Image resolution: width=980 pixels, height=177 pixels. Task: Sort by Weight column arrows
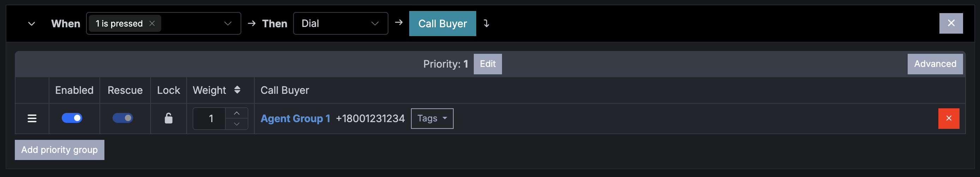pyautogui.click(x=237, y=90)
